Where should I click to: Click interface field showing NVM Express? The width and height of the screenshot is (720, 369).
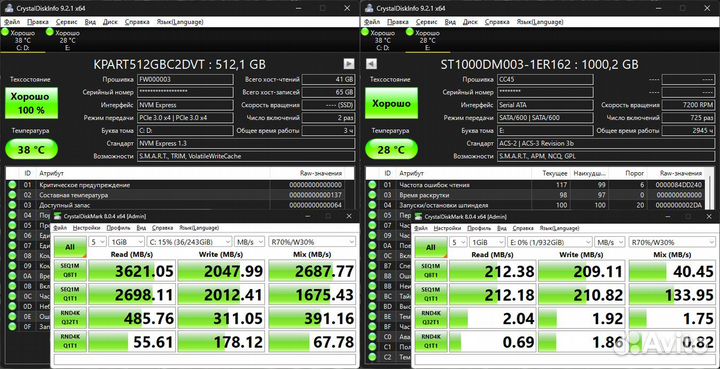point(185,105)
